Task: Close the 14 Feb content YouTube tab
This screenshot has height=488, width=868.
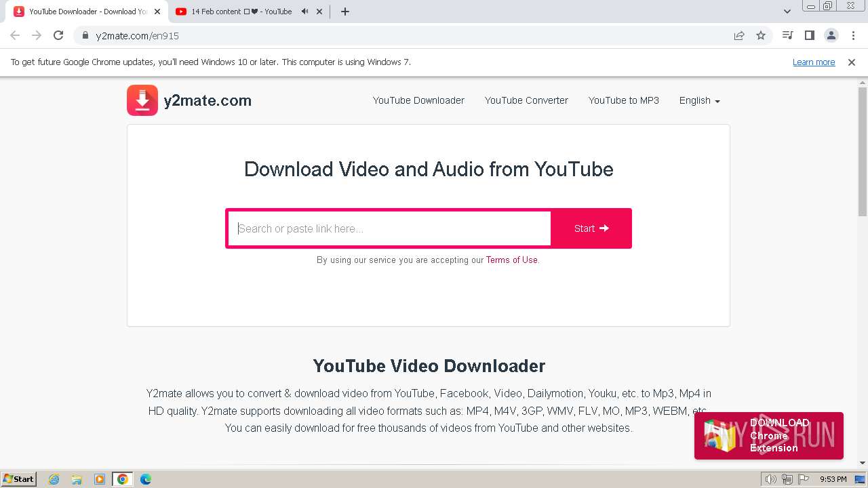Action: [x=319, y=12]
